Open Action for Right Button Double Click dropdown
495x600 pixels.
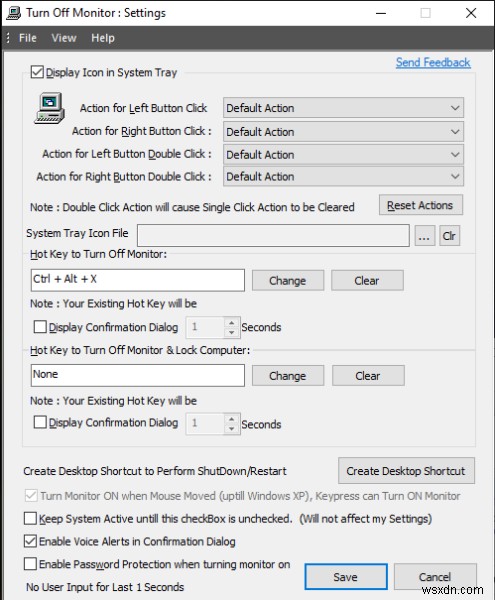[343, 176]
